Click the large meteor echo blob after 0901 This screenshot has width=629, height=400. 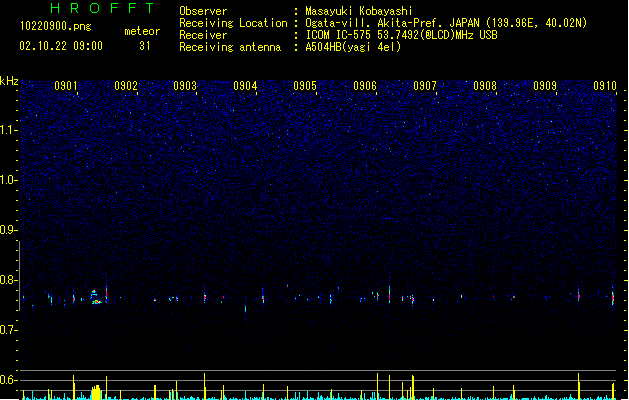point(95,297)
